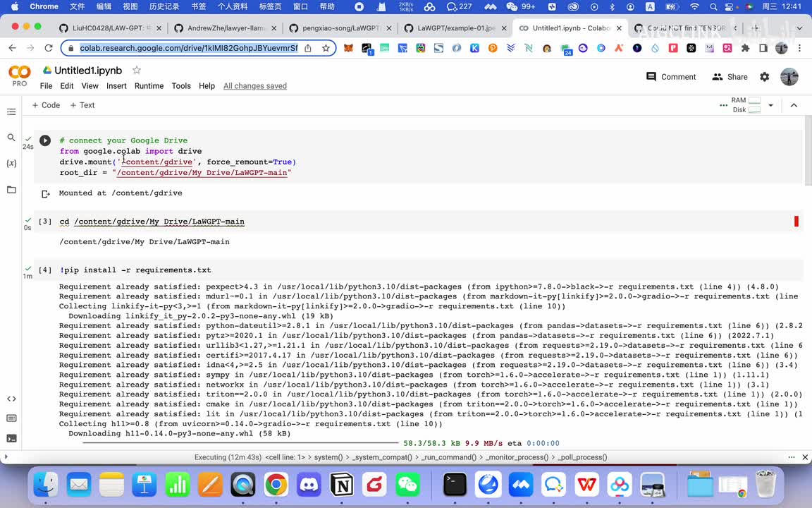
Task: Open Colab settings gear
Action: click(x=764, y=77)
